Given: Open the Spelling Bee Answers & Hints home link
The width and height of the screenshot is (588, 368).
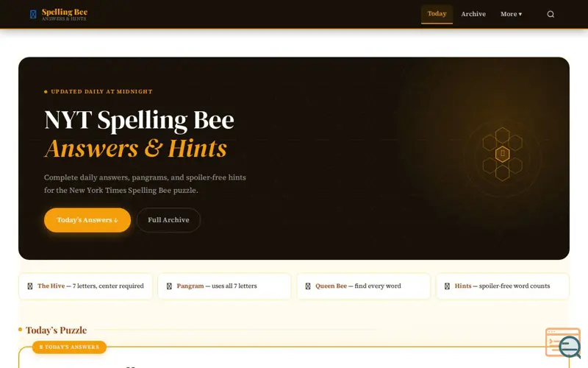Looking at the screenshot, I should pos(59,14).
